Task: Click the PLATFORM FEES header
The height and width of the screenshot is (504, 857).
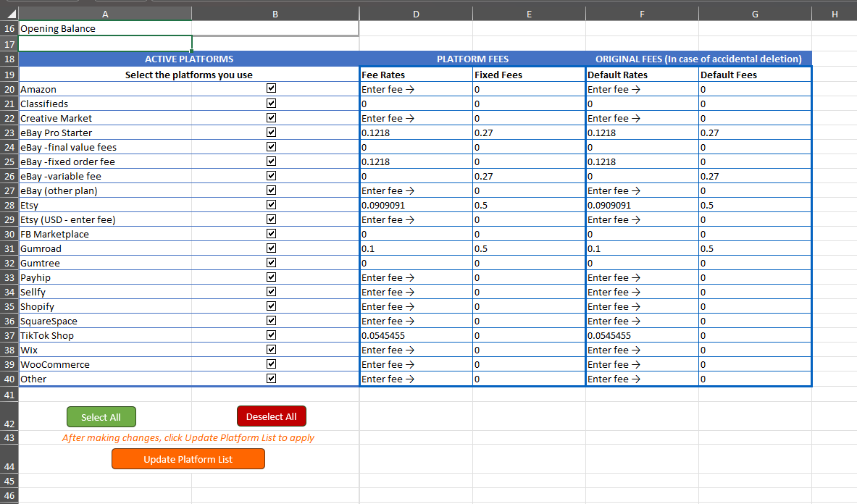Action: point(472,59)
